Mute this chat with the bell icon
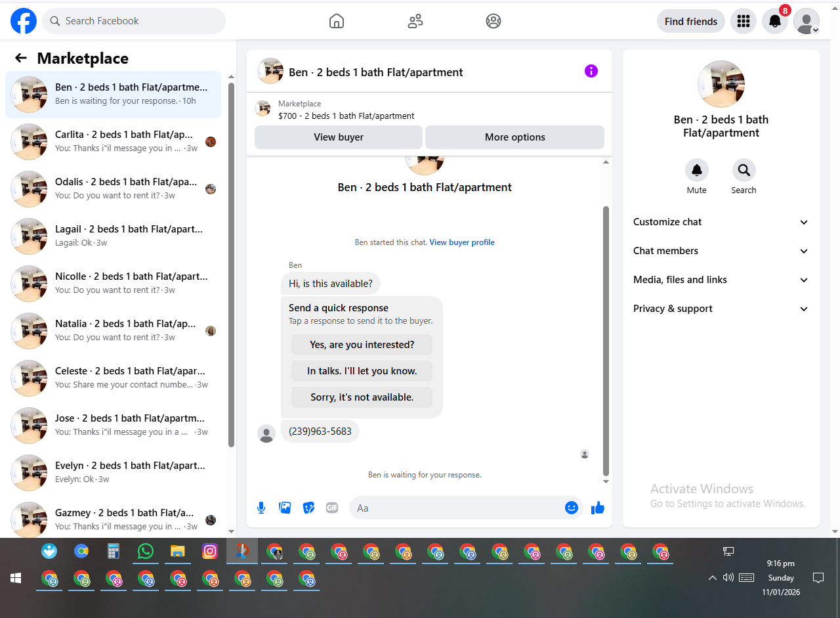 tap(697, 171)
